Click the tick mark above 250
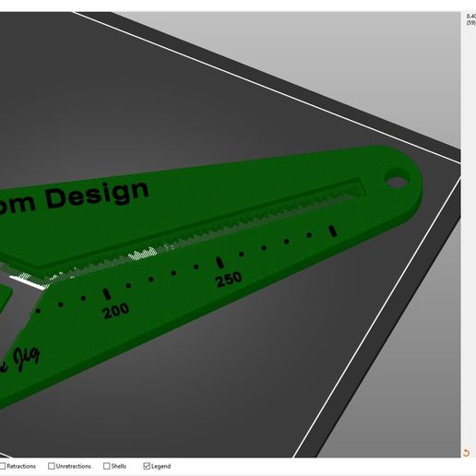This screenshot has width=476, height=476. [220, 262]
